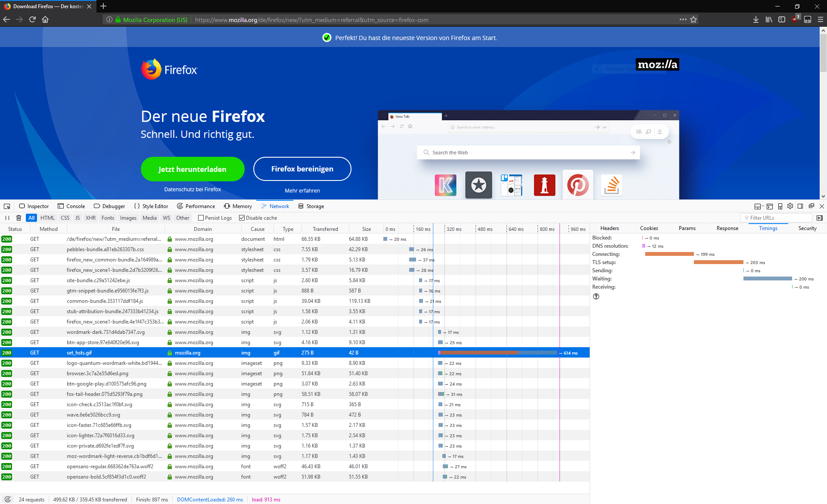Click the element picker icon in DevTools

click(7, 206)
